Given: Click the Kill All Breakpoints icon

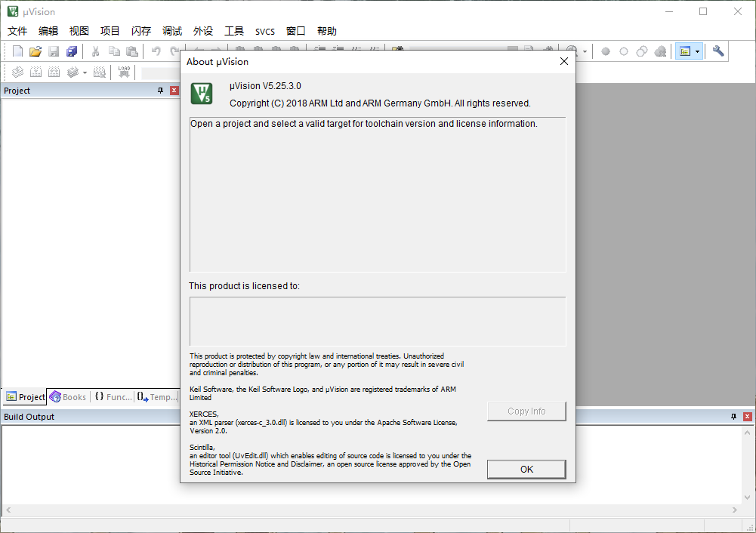Looking at the screenshot, I should tap(661, 51).
